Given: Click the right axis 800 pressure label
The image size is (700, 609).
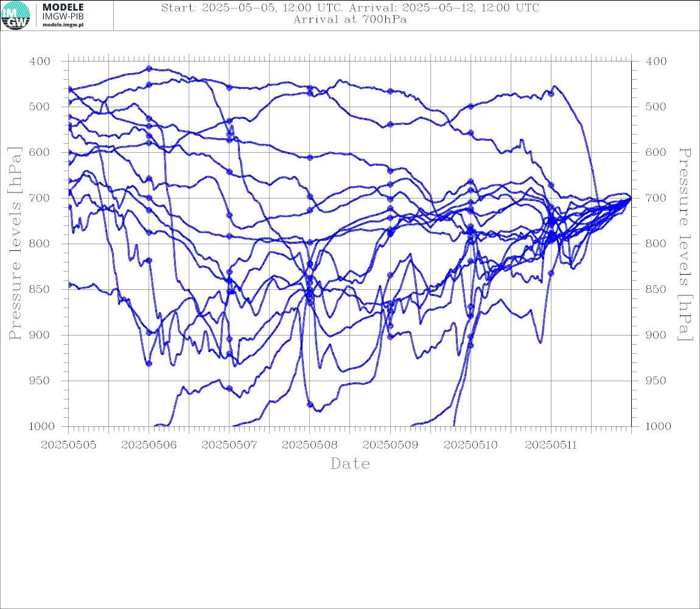Looking at the screenshot, I should (x=656, y=244).
